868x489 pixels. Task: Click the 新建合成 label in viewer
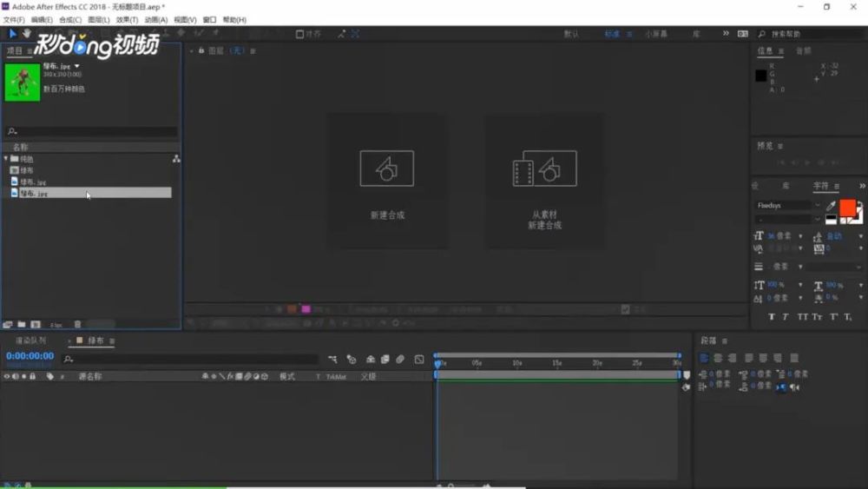(387, 215)
